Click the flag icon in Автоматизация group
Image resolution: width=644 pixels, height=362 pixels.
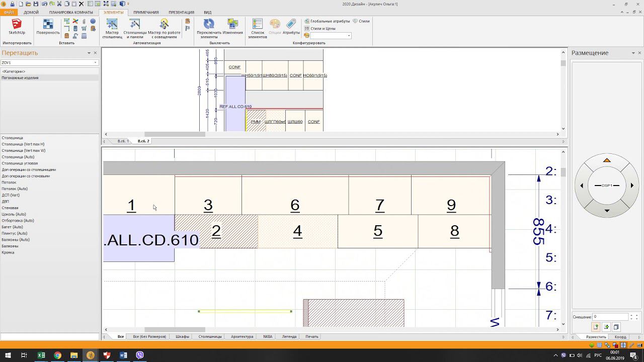(x=188, y=29)
